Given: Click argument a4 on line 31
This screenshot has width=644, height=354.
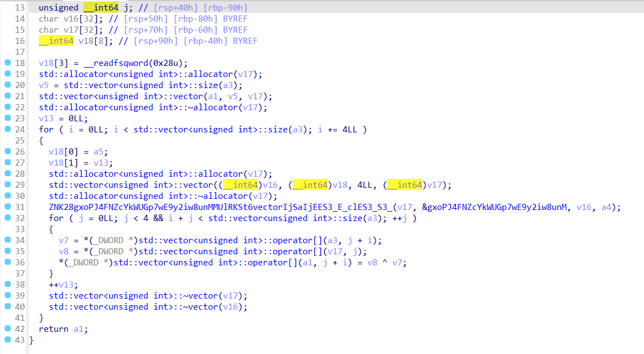Looking at the screenshot, I should (606, 207).
